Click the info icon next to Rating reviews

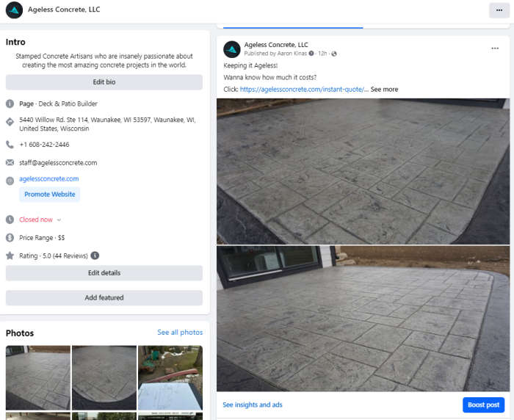click(95, 256)
